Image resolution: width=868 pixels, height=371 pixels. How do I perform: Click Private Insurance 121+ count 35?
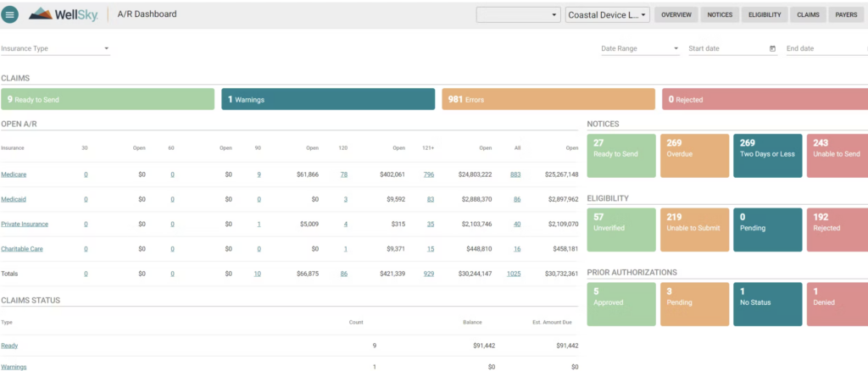(x=430, y=224)
